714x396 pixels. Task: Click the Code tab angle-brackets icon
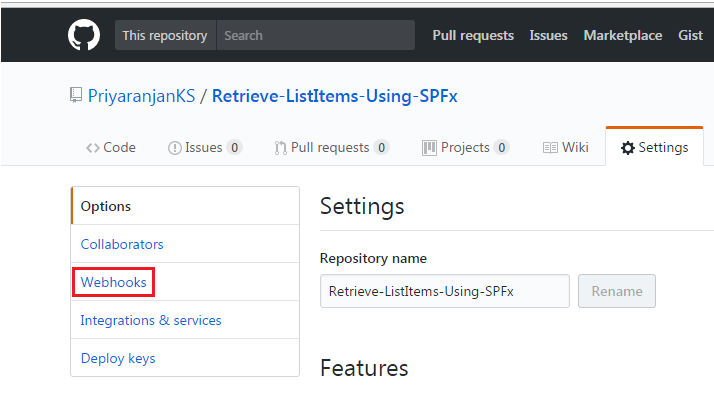93,148
